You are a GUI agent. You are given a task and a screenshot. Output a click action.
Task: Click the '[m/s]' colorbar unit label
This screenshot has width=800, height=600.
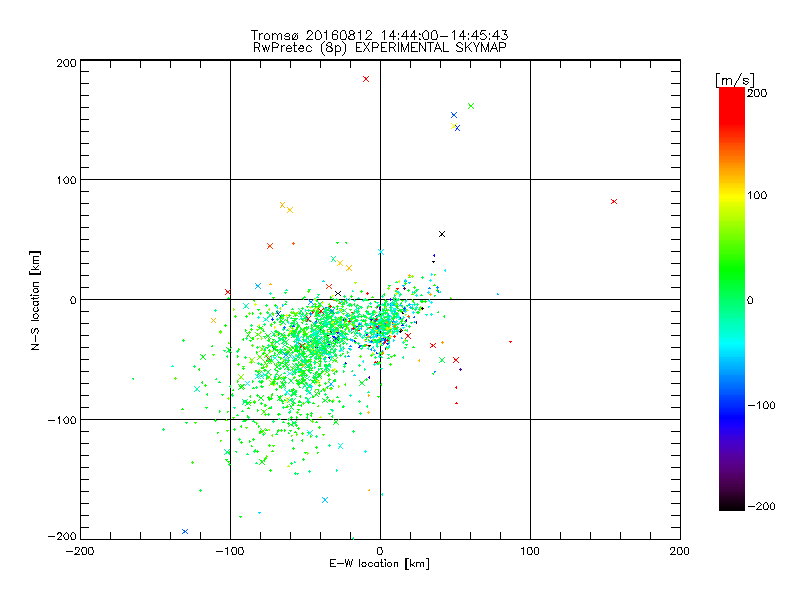[x=735, y=80]
